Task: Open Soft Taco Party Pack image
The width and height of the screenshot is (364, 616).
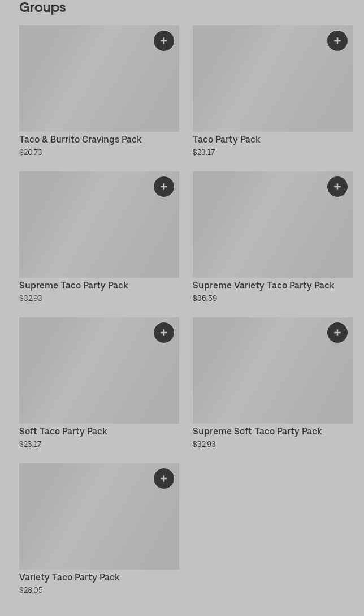Action: pos(85,376)
